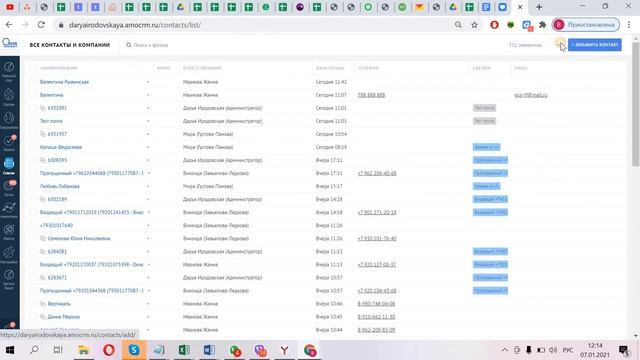Open the blue deal tag on Наташа Федосеева row
Viewport: 640px width, 360px height.
pyautogui.click(x=487, y=147)
